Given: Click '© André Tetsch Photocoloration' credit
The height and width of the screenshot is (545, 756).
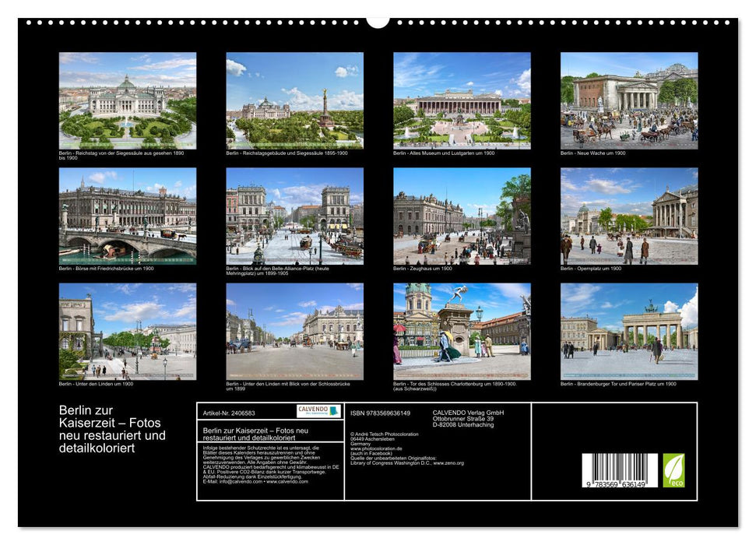Looking at the screenshot, I should coord(385,434).
